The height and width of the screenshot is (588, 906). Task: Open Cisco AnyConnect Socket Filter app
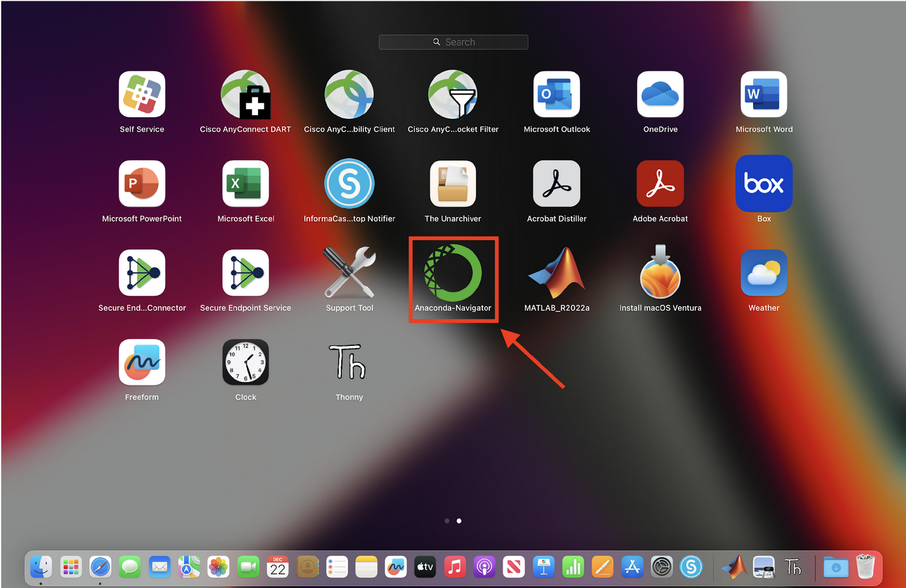click(453, 94)
